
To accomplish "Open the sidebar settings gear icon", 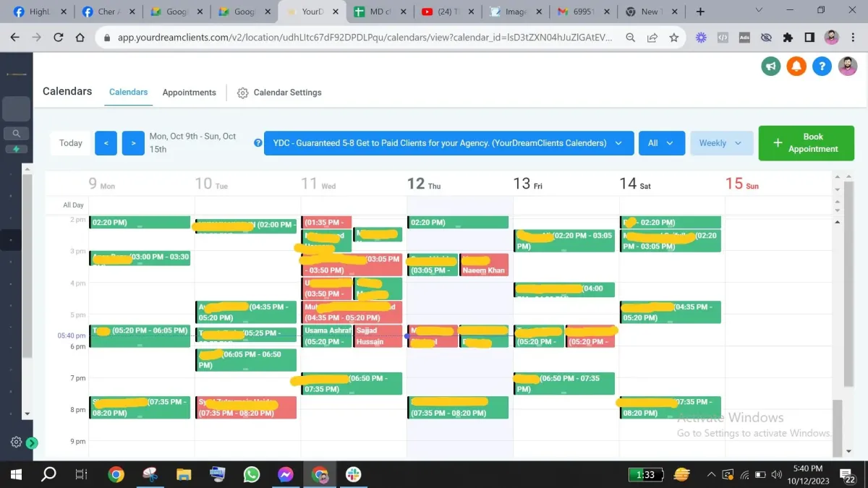I will [16, 442].
